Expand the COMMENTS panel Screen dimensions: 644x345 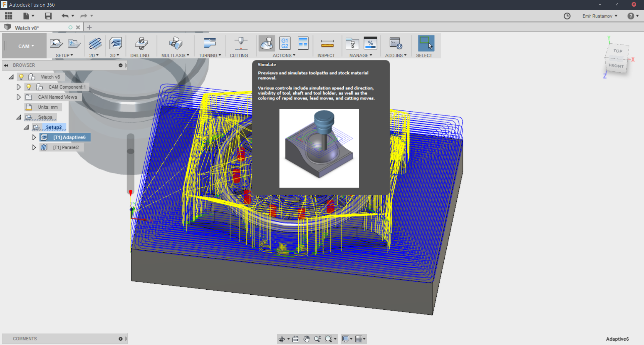click(x=120, y=339)
